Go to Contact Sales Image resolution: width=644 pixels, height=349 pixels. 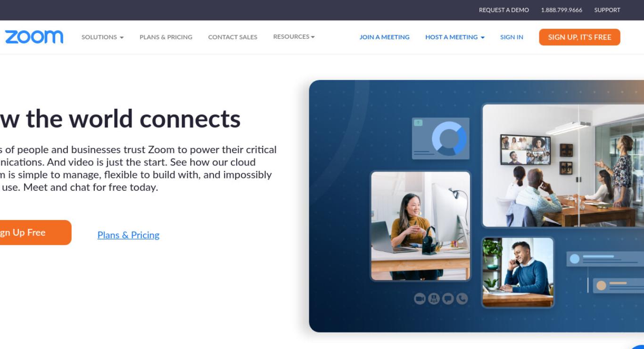233,37
